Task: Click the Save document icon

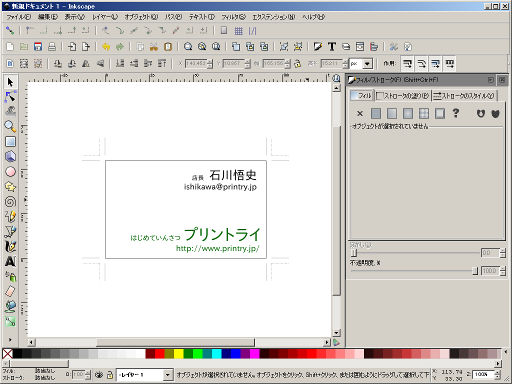Action: point(38,47)
